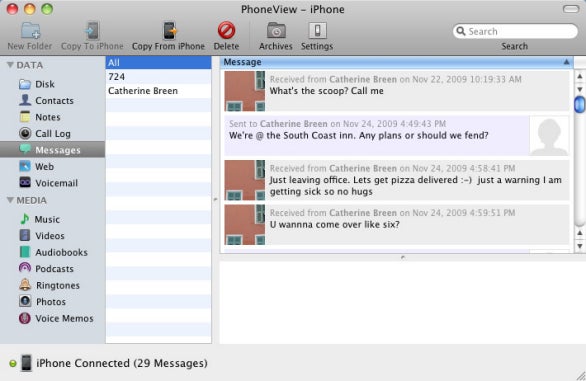
Task: Select the "Just leaving office" message
Action: [397, 180]
